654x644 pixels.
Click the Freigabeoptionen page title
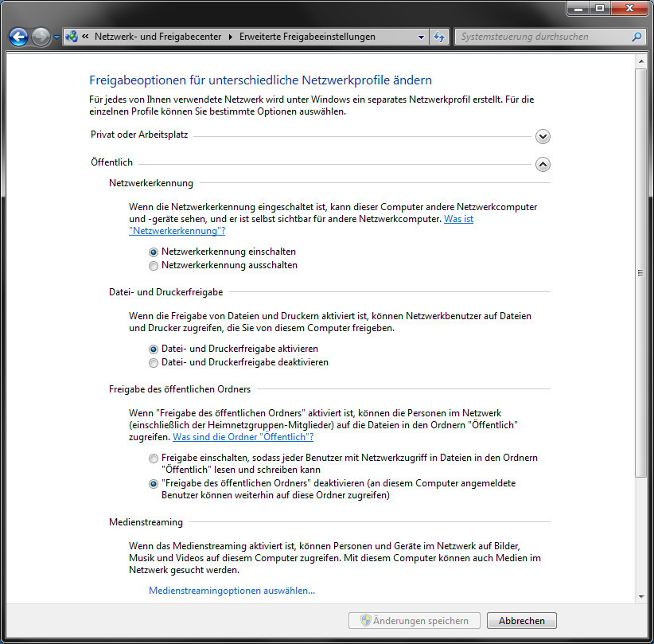261,80
